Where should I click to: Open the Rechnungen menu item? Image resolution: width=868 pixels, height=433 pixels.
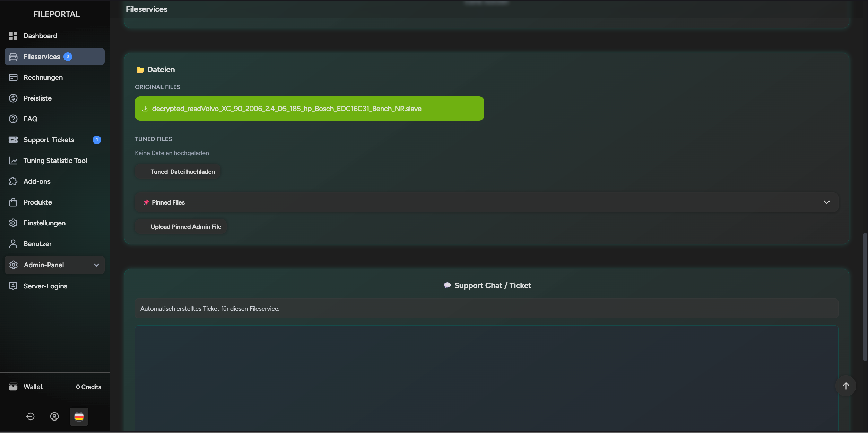43,77
